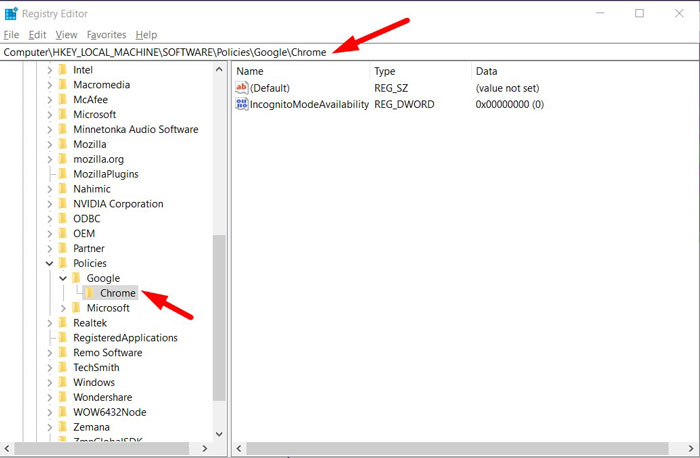Click the Mozilla folder icon
Viewport: 700px width, 458px height.
coord(63,144)
